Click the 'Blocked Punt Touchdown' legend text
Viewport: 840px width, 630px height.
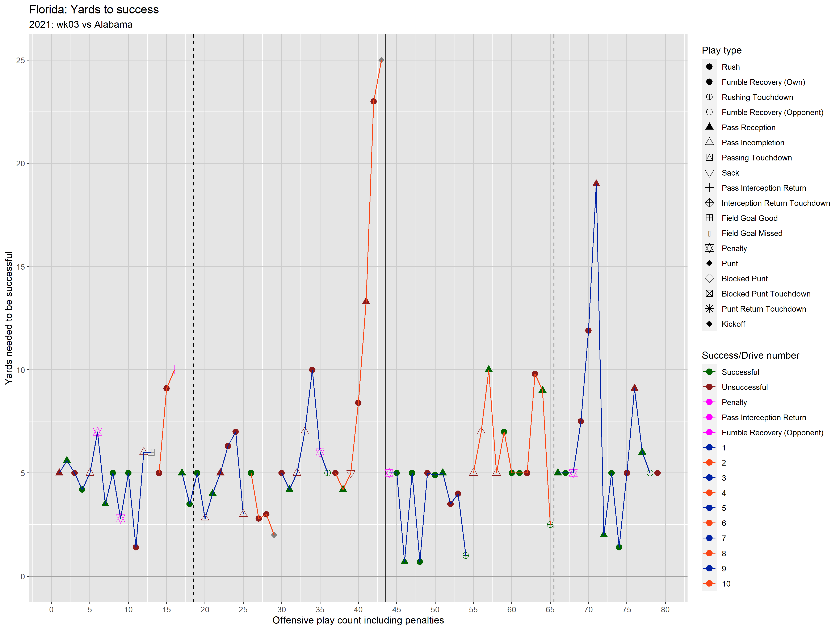pyautogui.click(x=766, y=294)
